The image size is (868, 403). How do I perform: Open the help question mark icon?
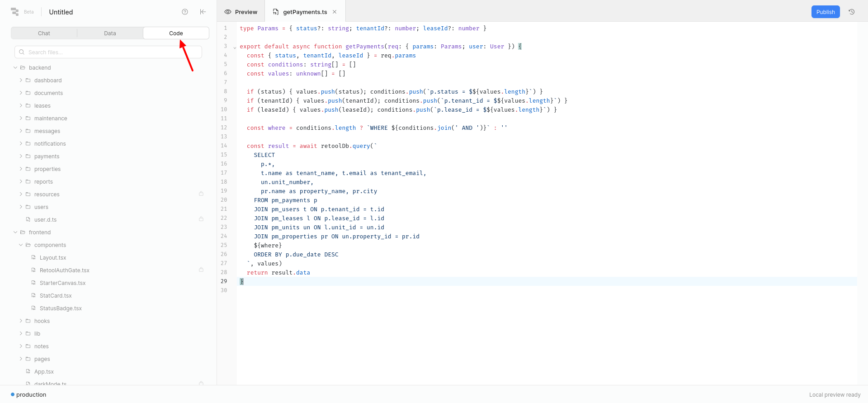[x=185, y=12]
